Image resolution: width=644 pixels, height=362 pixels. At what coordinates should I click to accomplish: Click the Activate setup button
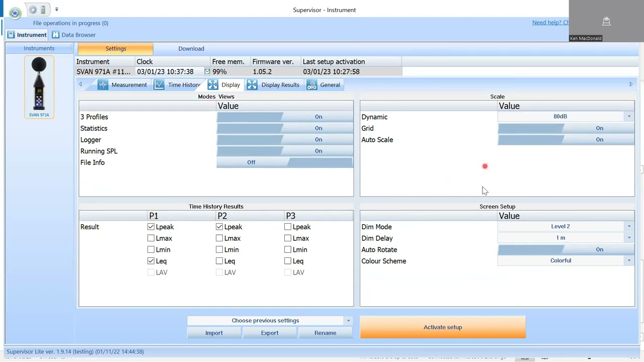point(443,327)
